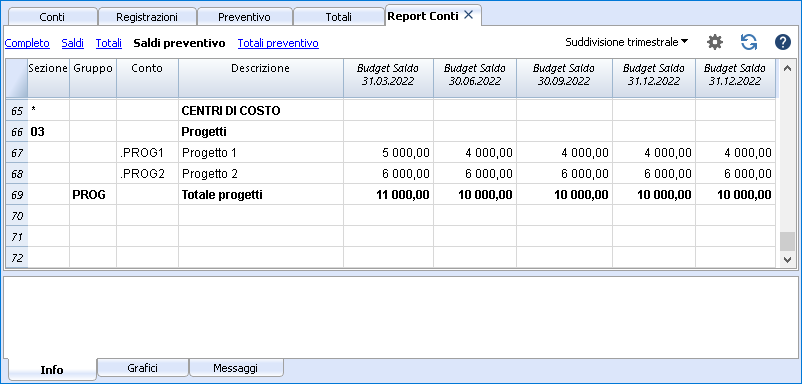Select the Descrizione column header
This screenshot has height=384, width=802.
tap(260, 78)
